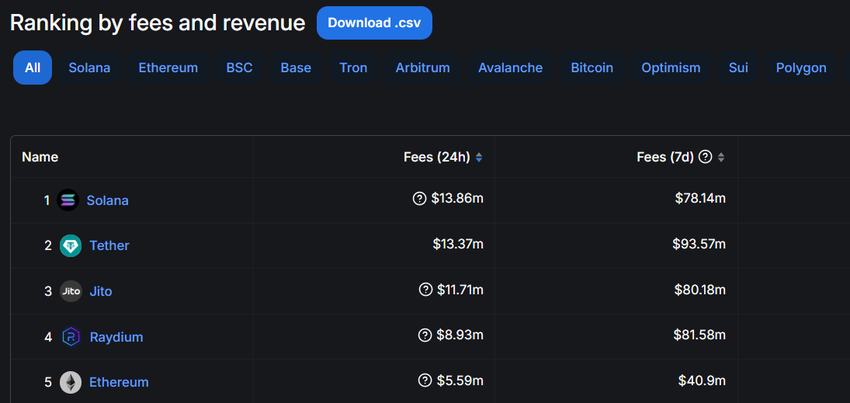Click the Raydium logo icon
Viewport: 850px width, 403px height.
[71, 337]
